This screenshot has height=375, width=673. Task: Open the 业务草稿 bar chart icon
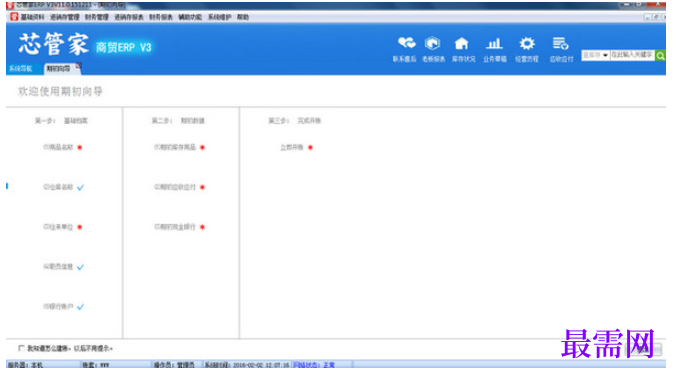(x=494, y=44)
